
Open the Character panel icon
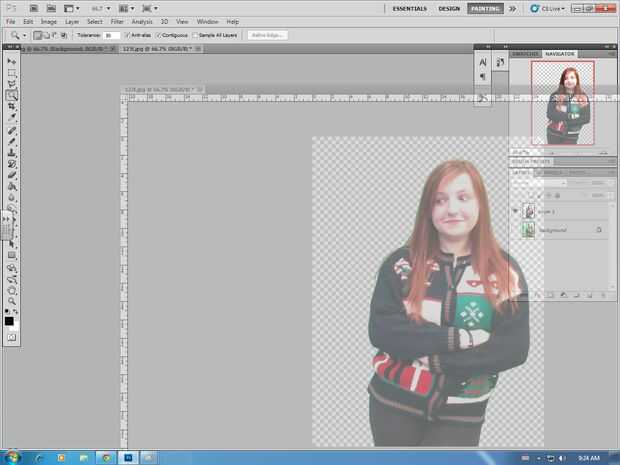(x=483, y=62)
